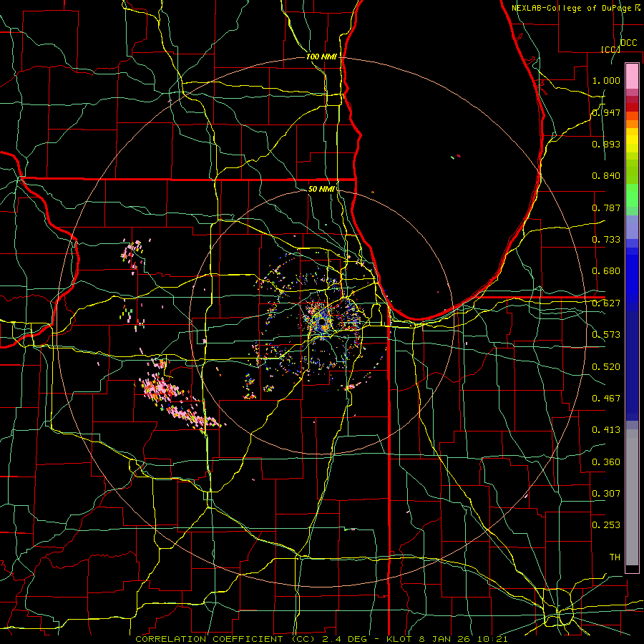The image size is (644, 644).
Task: Click the 100 NMI range ring label
Action: (x=321, y=57)
